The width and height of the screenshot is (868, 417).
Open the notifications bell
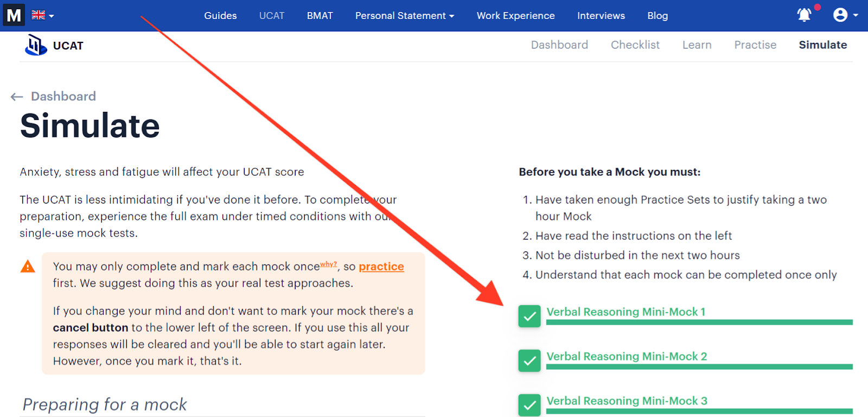pyautogui.click(x=805, y=15)
